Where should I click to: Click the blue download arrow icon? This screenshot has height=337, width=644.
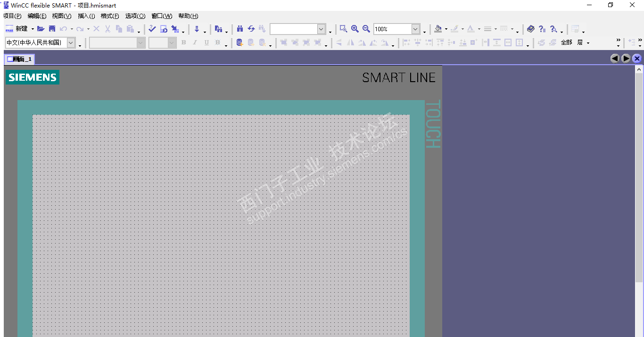197,29
